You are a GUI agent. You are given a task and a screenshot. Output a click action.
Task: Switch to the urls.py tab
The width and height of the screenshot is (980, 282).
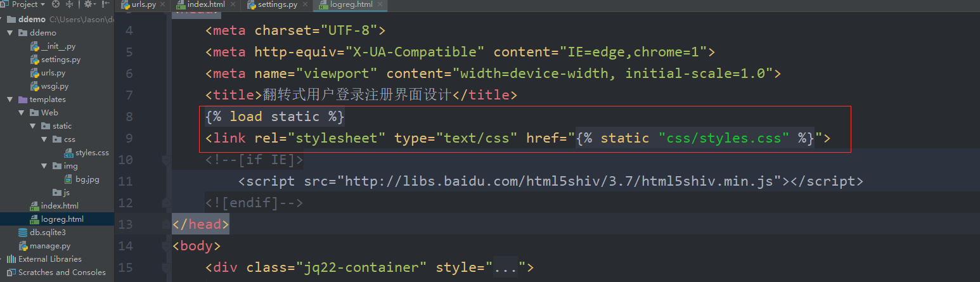[143, 4]
